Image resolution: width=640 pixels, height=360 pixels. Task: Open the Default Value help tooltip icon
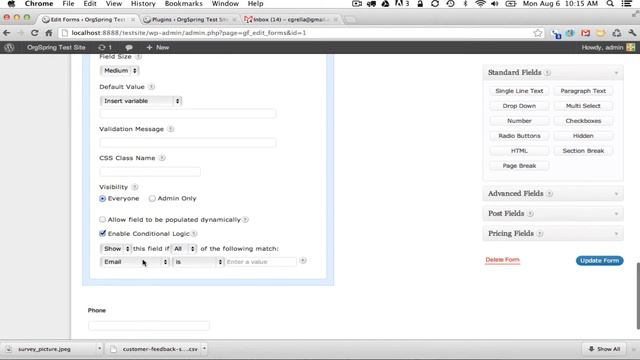(151, 87)
